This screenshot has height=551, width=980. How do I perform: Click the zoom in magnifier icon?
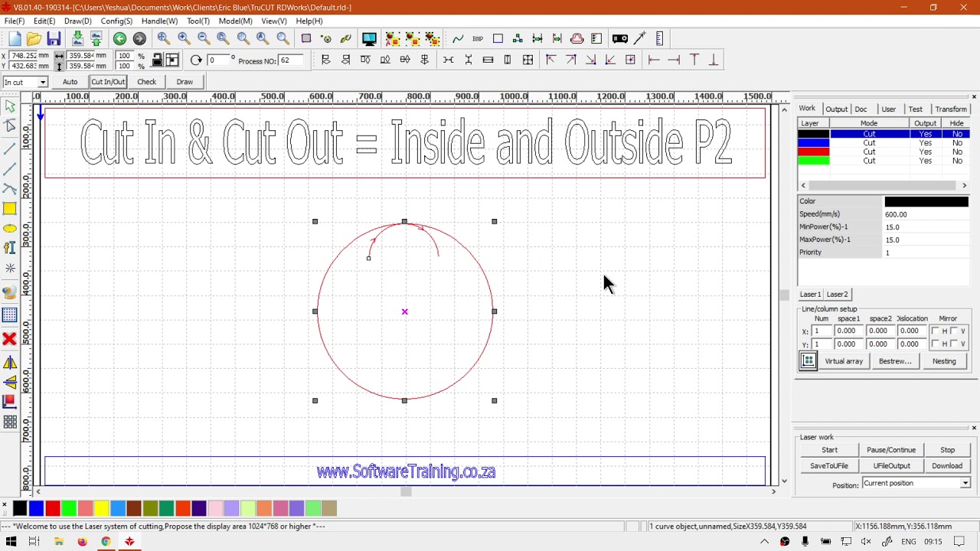tap(184, 39)
